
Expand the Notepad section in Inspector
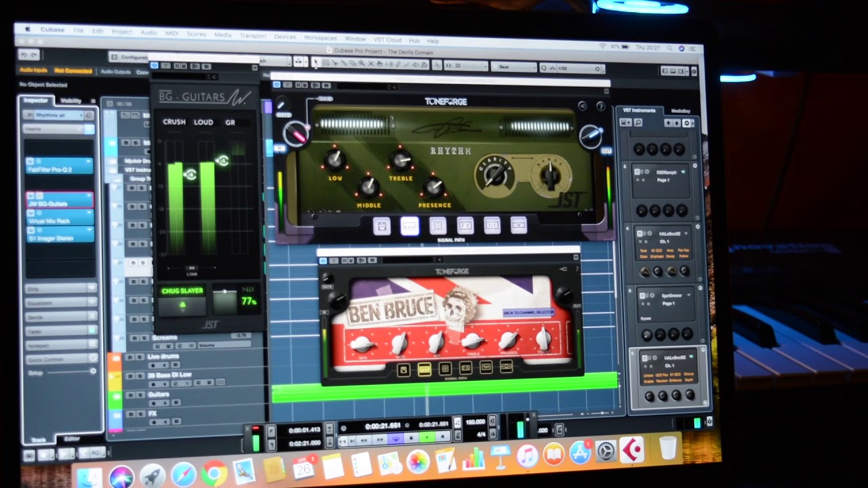point(61,346)
